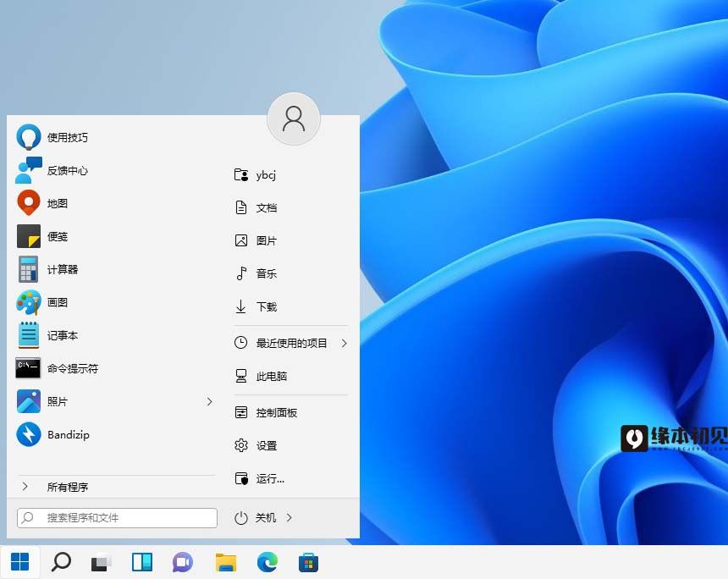Expand the 照片 submenu arrow
The width and height of the screenshot is (728, 579).
pos(209,401)
